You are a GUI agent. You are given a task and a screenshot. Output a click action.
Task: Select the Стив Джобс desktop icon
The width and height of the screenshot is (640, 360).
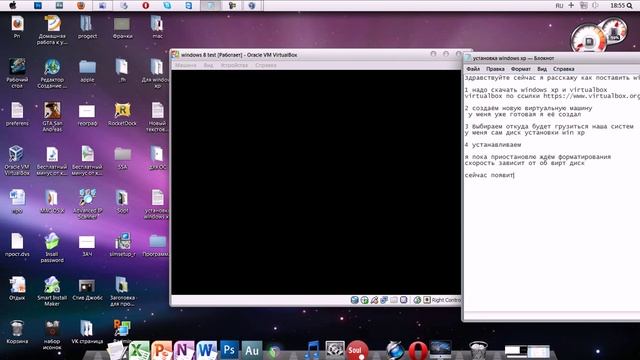[x=87, y=289]
